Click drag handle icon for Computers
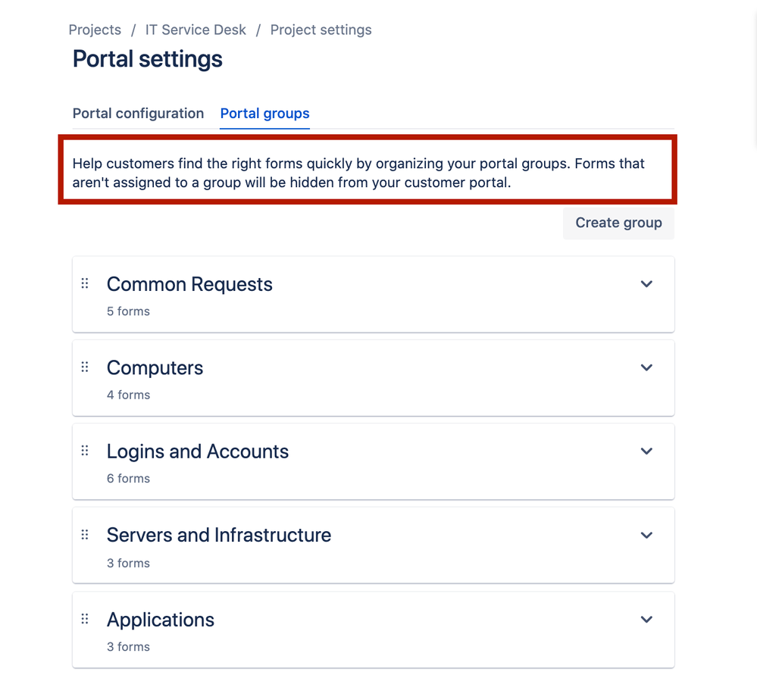757x700 pixels. coord(85,367)
